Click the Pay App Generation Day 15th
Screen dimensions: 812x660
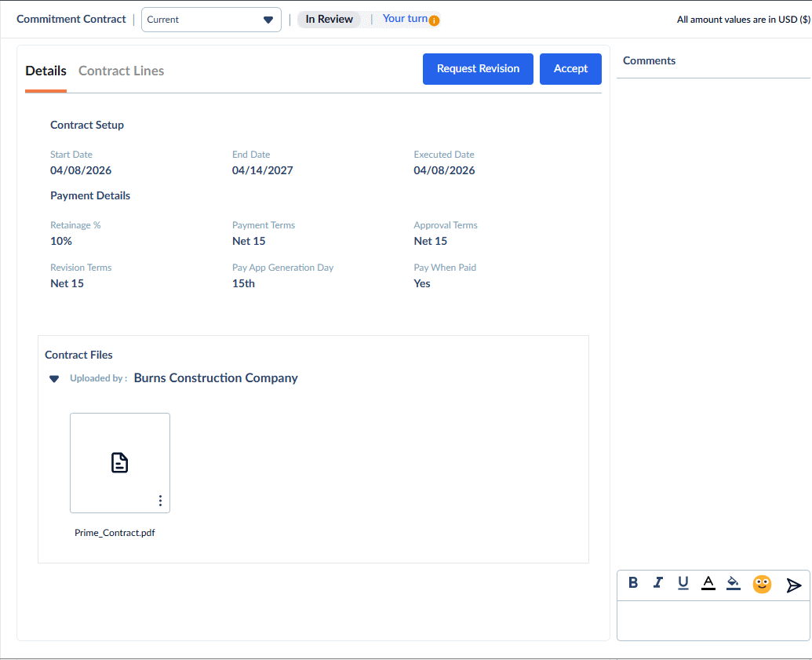(243, 283)
